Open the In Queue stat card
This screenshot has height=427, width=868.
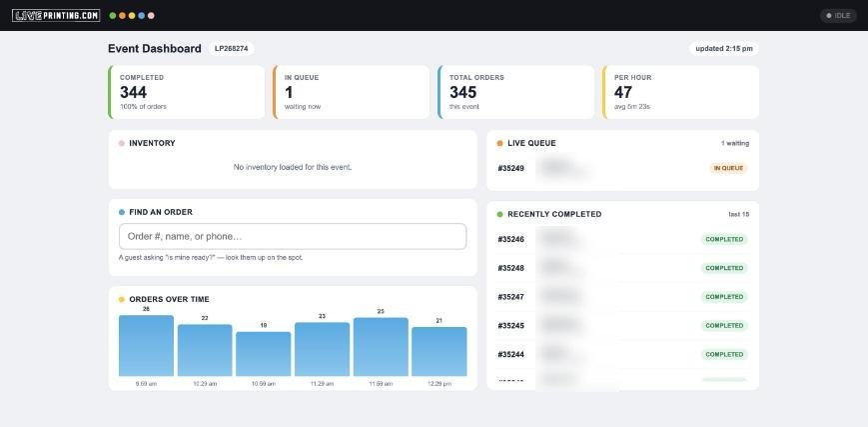[x=351, y=92]
